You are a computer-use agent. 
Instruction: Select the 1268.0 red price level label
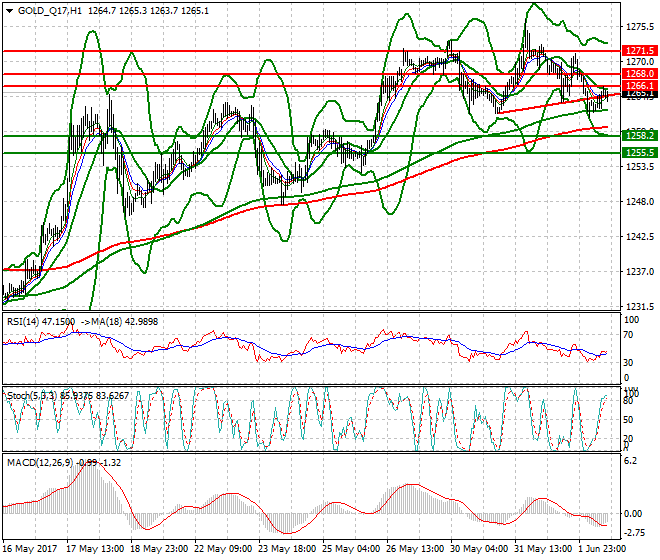coord(640,74)
